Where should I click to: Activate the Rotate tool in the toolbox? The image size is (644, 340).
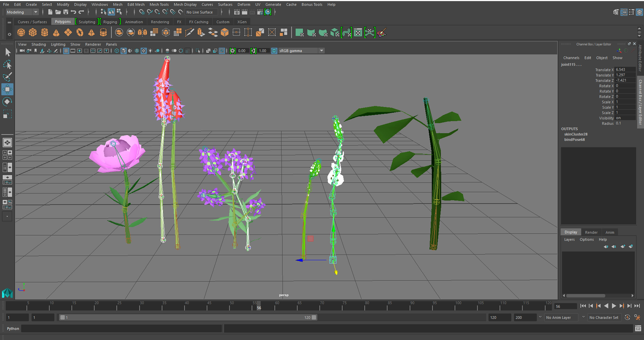[x=7, y=101]
